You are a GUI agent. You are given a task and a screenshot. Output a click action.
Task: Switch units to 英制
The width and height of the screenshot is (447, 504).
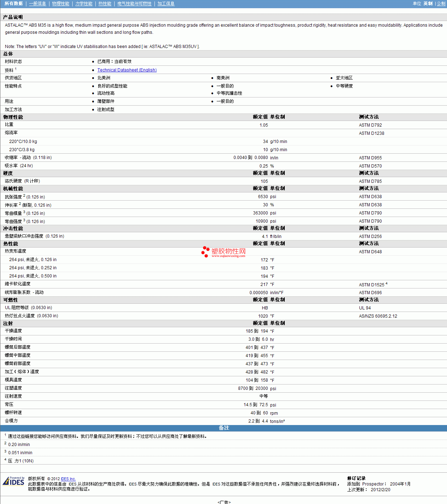click(428, 4)
